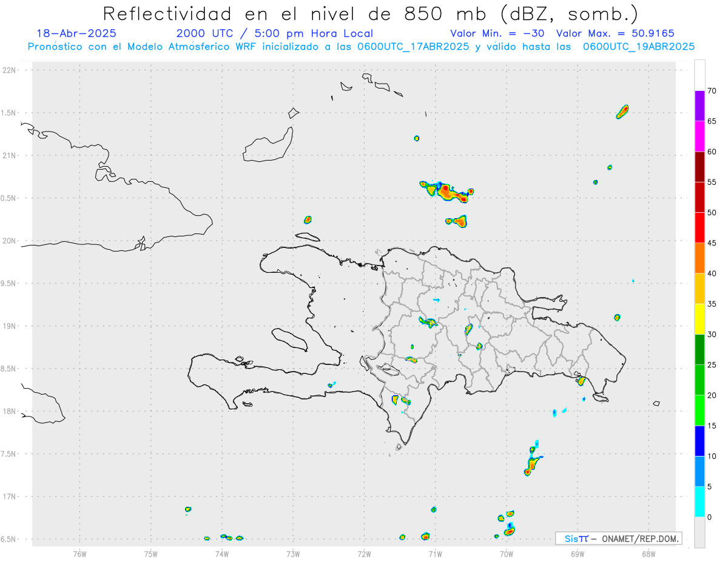Click the colorbar value label '35'
Image resolution: width=728 pixels, height=562 pixels.
pos(712,304)
